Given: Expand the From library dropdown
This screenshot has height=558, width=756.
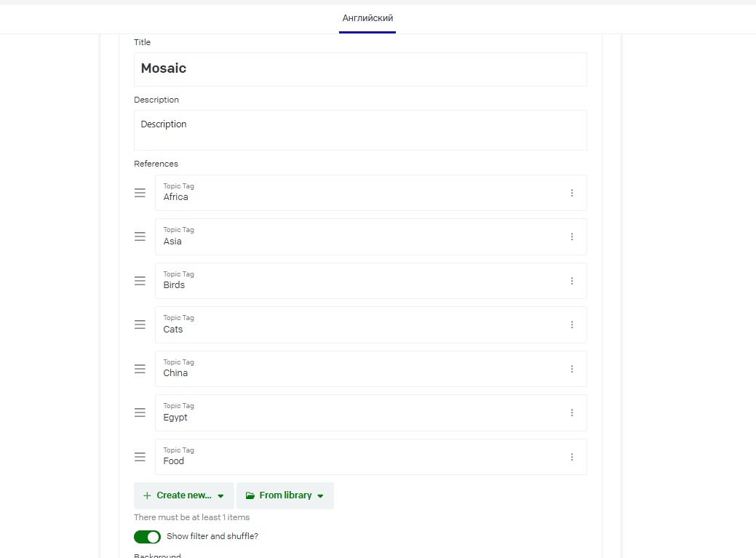Looking at the screenshot, I should 285,496.
